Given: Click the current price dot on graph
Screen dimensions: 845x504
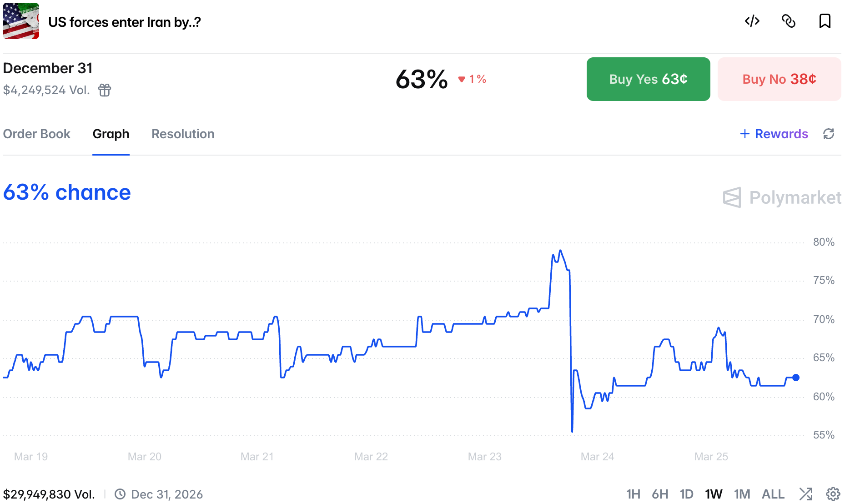Looking at the screenshot, I should pos(796,378).
